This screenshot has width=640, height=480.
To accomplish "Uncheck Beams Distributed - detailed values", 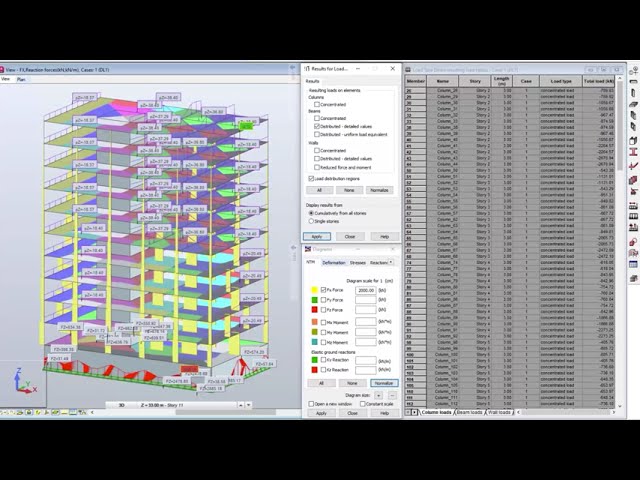I will (x=317, y=126).
